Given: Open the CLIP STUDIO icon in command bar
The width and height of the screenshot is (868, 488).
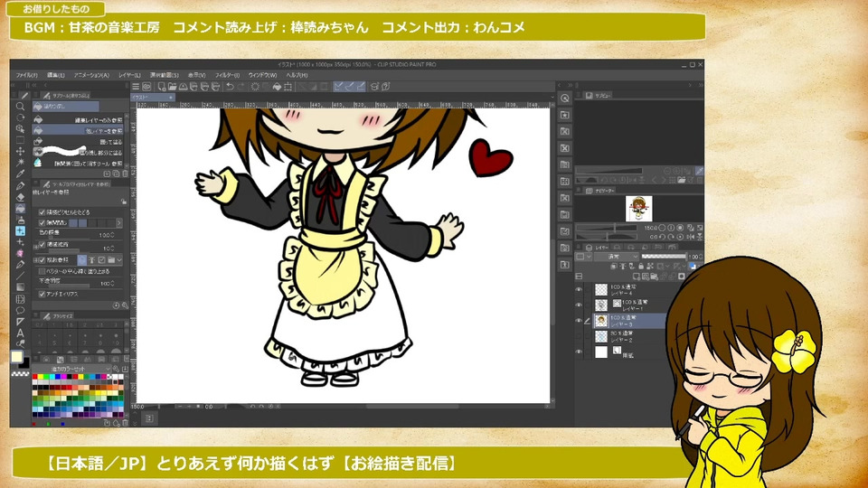Looking at the screenshot, I should click(146, 87).
